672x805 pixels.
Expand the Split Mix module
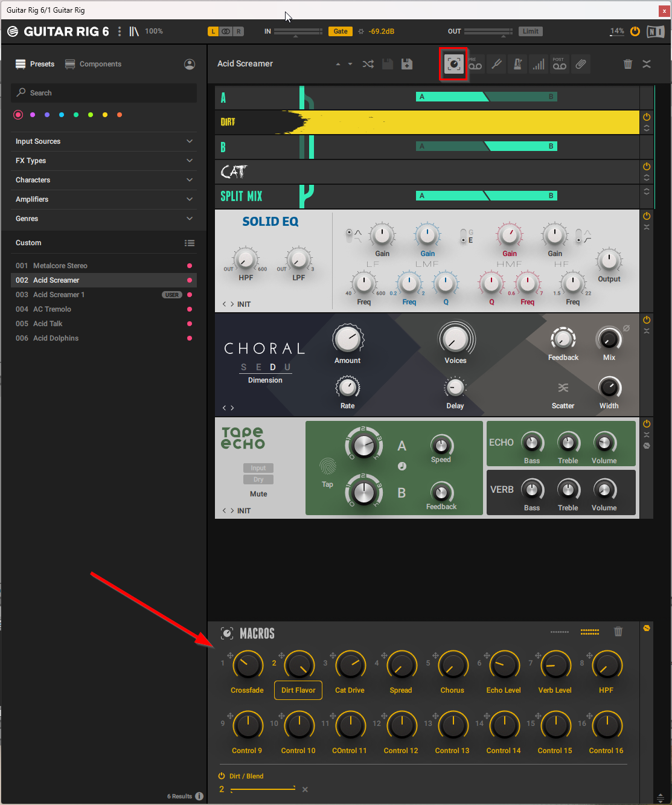click(x=647, y=191)
